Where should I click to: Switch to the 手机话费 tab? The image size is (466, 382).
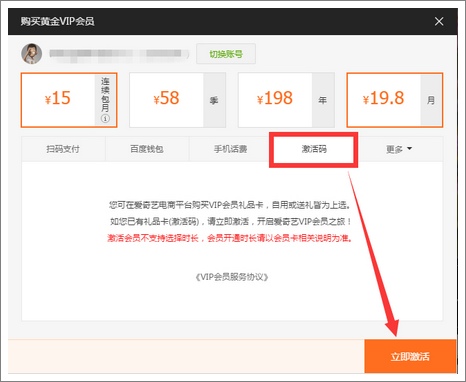tap(231, 149)
